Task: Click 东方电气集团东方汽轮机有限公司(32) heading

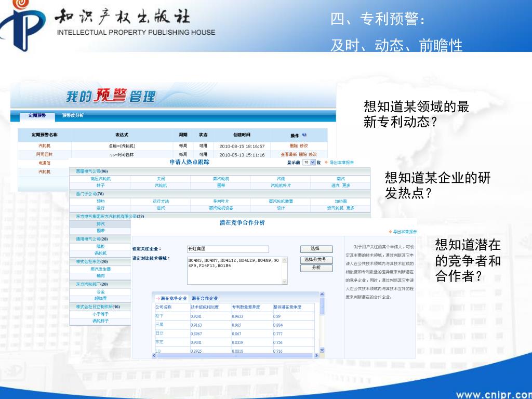Action: 110,216
